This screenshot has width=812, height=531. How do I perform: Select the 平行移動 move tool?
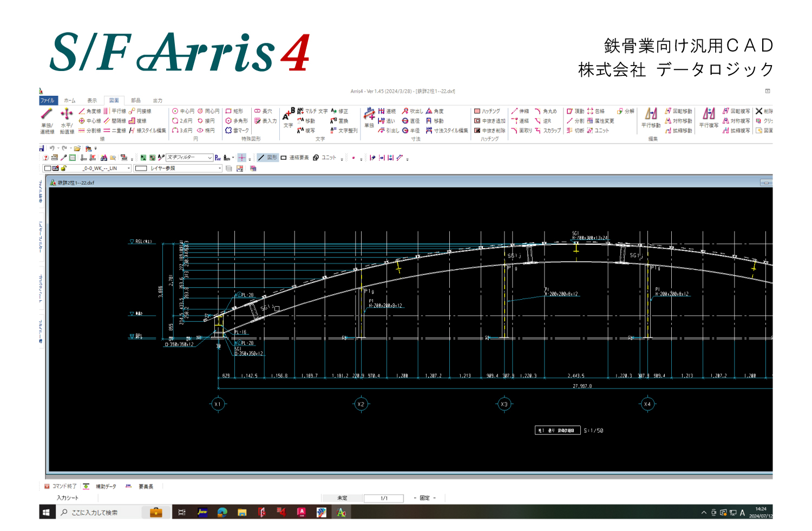(651, 118)
